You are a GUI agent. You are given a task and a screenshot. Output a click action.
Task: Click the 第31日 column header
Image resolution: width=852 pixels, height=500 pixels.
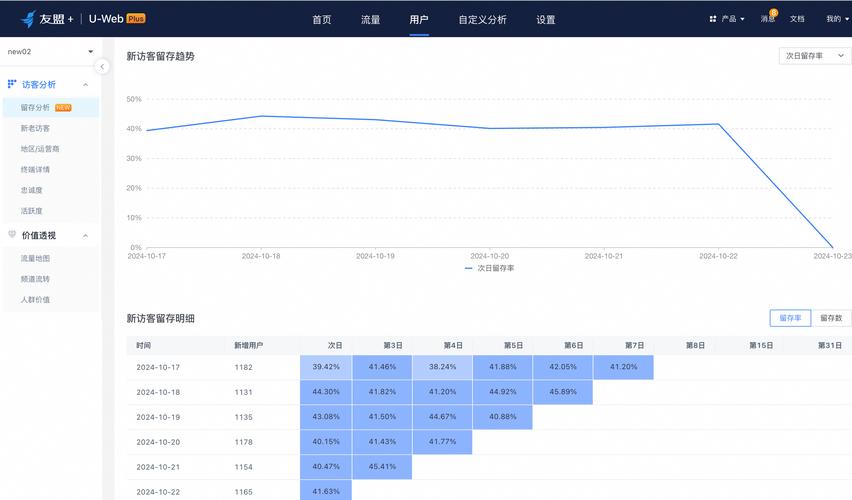(x=830, y=346)
